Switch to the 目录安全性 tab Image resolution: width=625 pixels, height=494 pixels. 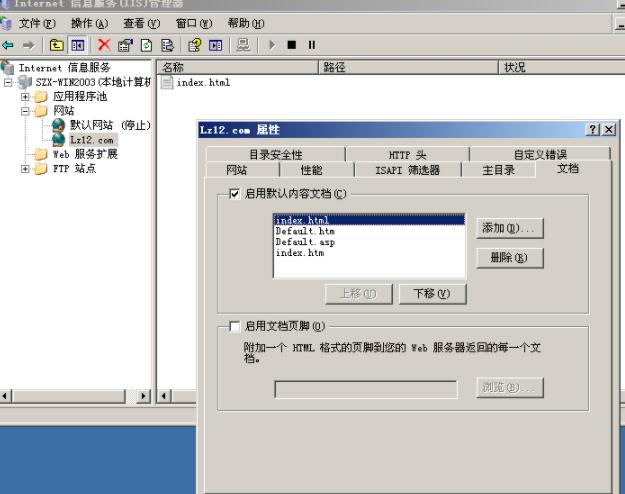(276, 154)
